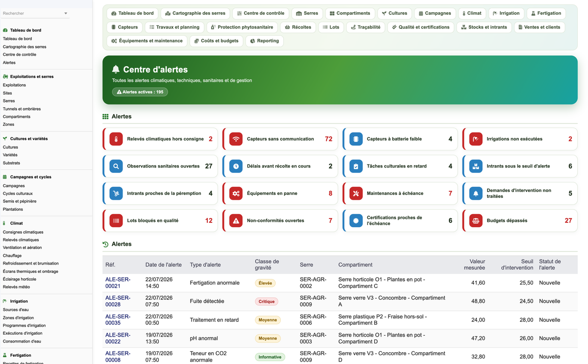Viewport: 588px width, 364px height.
Task: Open Tunnels et ombrières in sidebar
Action: (x=22, y=109)
